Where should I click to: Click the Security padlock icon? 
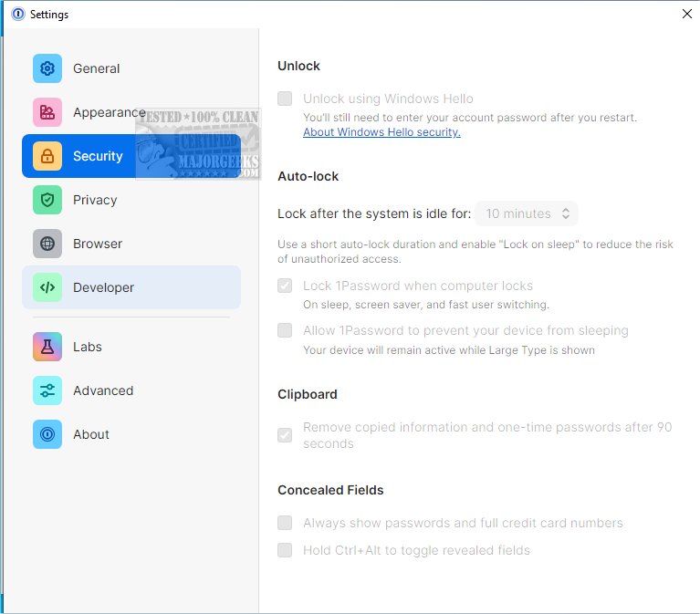coord(47,156)
